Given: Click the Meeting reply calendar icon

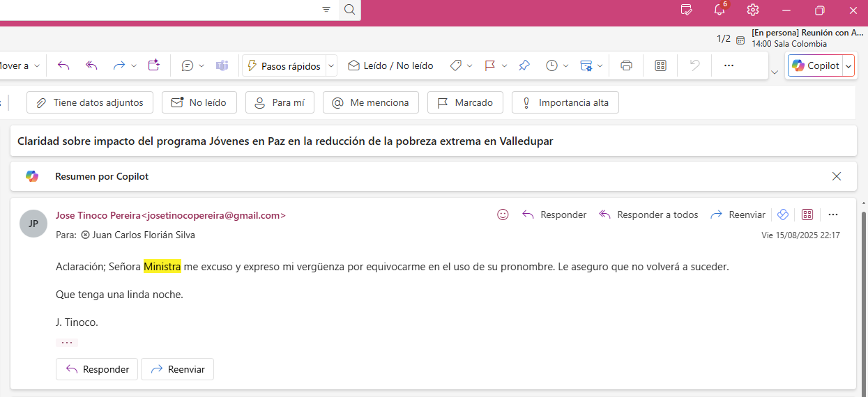Looking at the screenshot, I should [154, 65].
